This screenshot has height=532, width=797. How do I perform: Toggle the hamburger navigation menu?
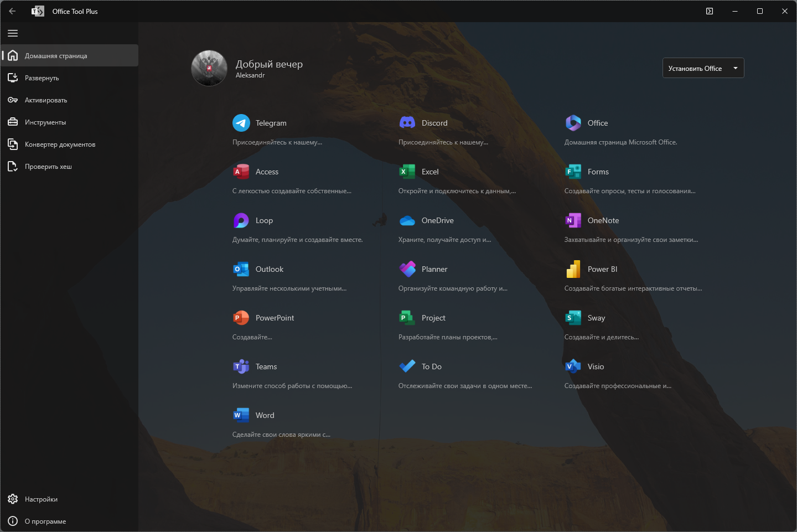click(x=13, y=33)
